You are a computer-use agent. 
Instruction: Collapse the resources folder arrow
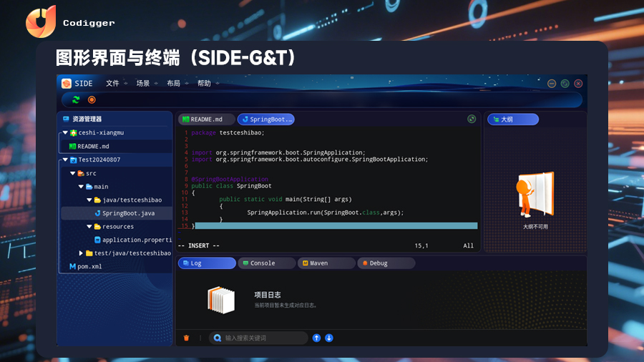pyautogui.click(x=89, y=227)
